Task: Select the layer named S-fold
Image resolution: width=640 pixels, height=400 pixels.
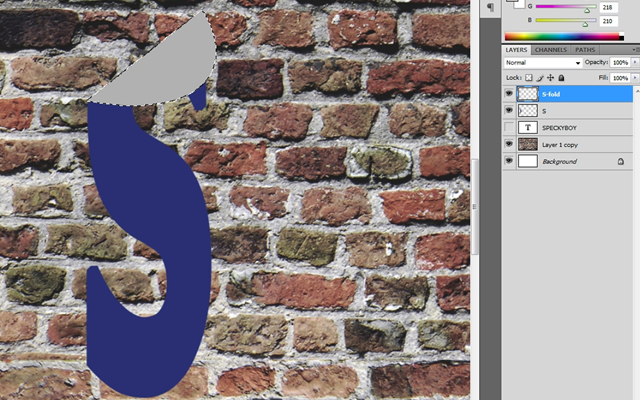Action: coord(551,94)
